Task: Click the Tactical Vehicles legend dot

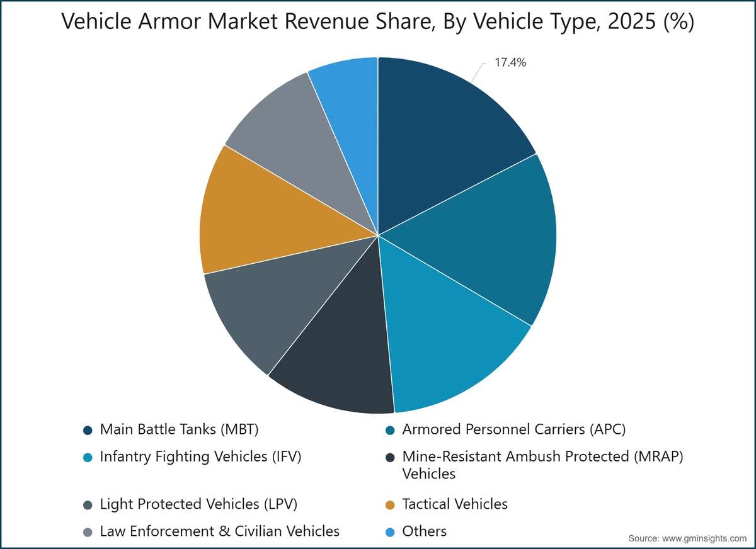Action: click(x=390, y=504)
